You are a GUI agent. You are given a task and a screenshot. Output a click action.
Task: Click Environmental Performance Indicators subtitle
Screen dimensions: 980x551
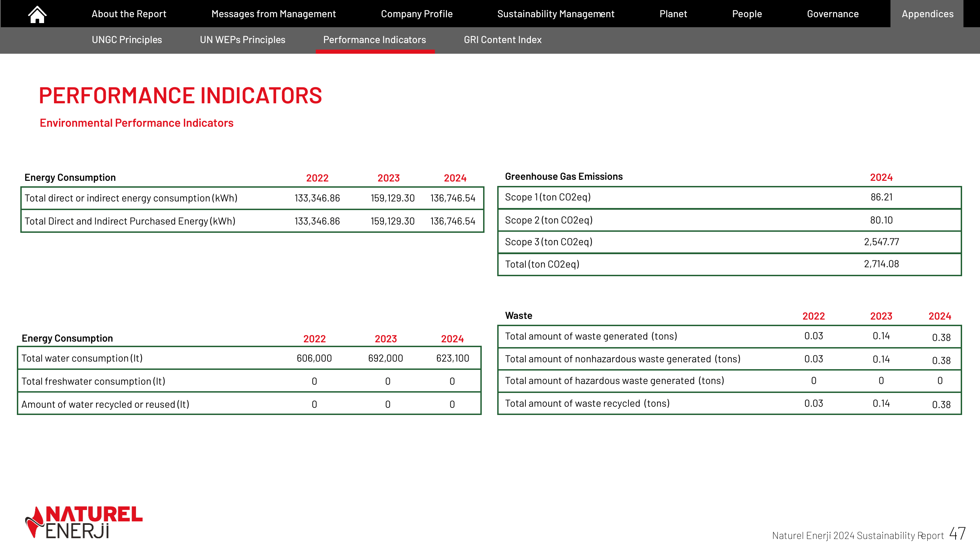[x=137, y=123]
